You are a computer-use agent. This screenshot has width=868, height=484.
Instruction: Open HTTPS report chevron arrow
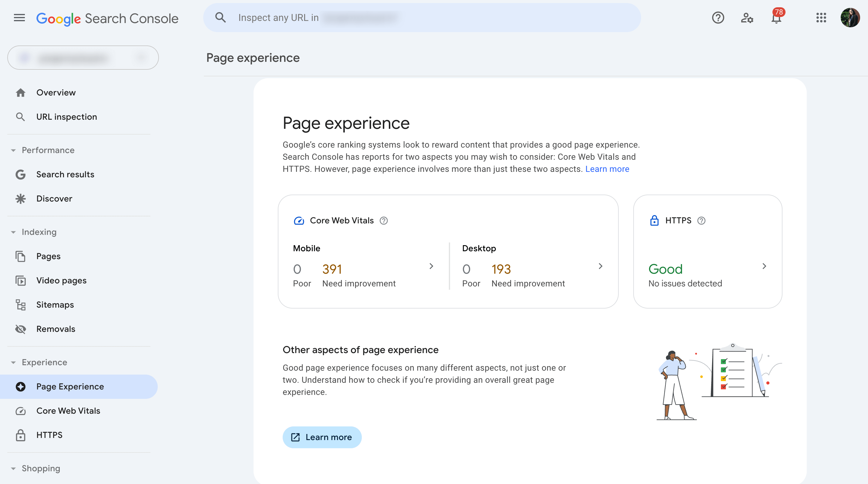[x=764, y=266]
